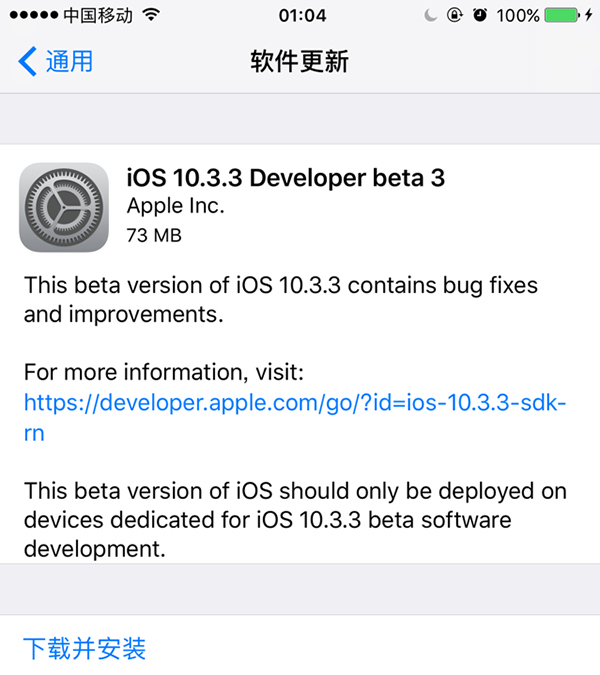Tap the Apple Inc. publisher label

[176, 207]
